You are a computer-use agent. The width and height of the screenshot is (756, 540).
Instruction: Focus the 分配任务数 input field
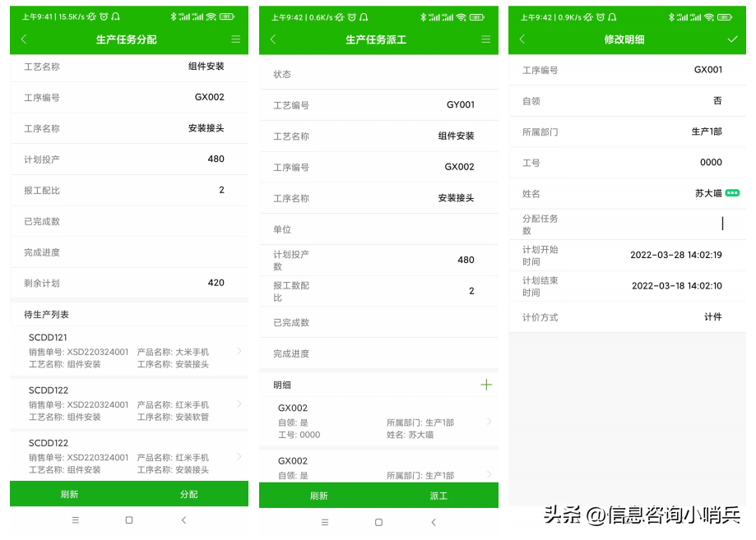(x=628, y=224)
